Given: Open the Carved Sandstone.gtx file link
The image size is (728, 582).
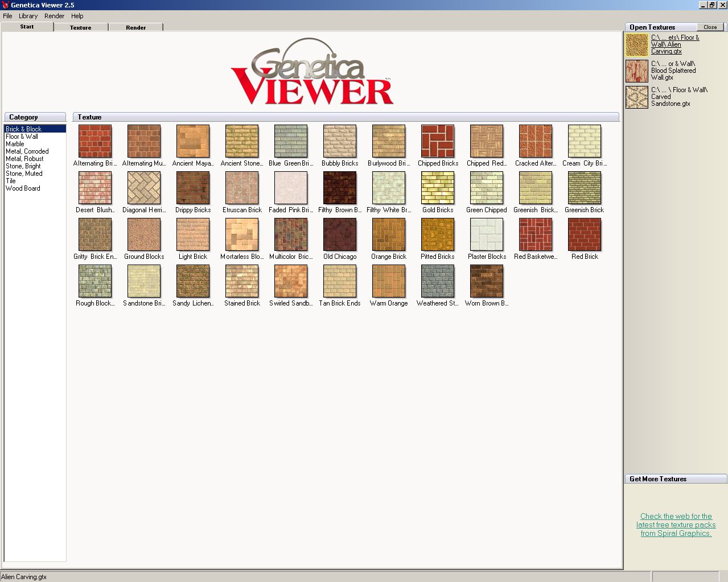Looking at the screenshot, I should point(679,97).
